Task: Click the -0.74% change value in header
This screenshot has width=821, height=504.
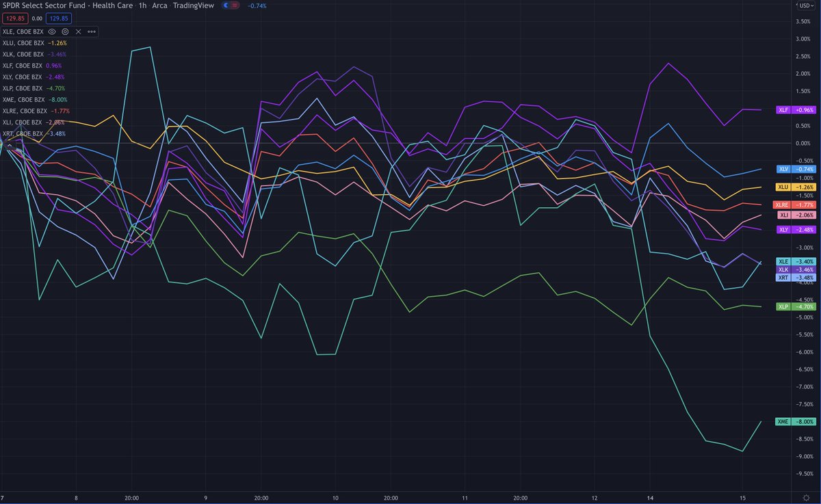Action: click(257, 5)
